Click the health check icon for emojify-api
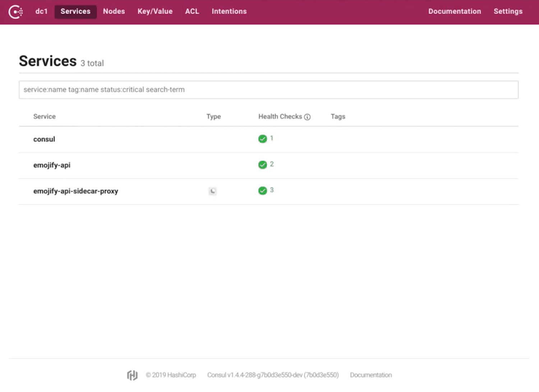 [263, 165]
